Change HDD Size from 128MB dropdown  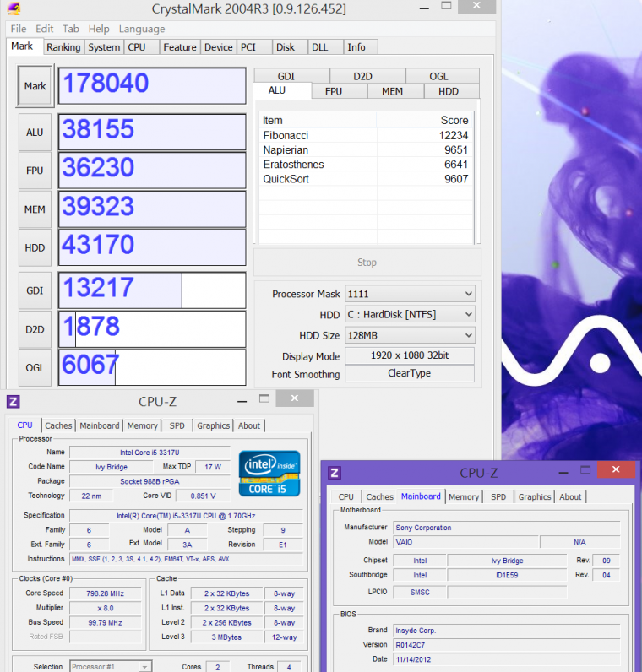click(x=410, y=335)
